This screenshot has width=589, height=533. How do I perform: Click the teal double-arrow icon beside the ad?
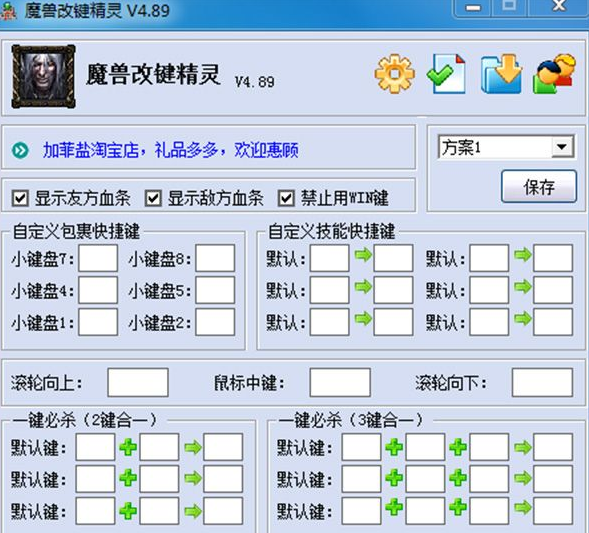tap(20, 150)
